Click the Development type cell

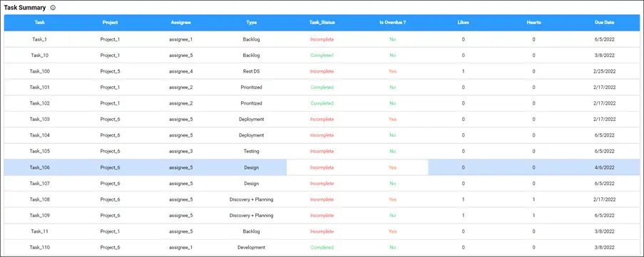click(251, 248)
